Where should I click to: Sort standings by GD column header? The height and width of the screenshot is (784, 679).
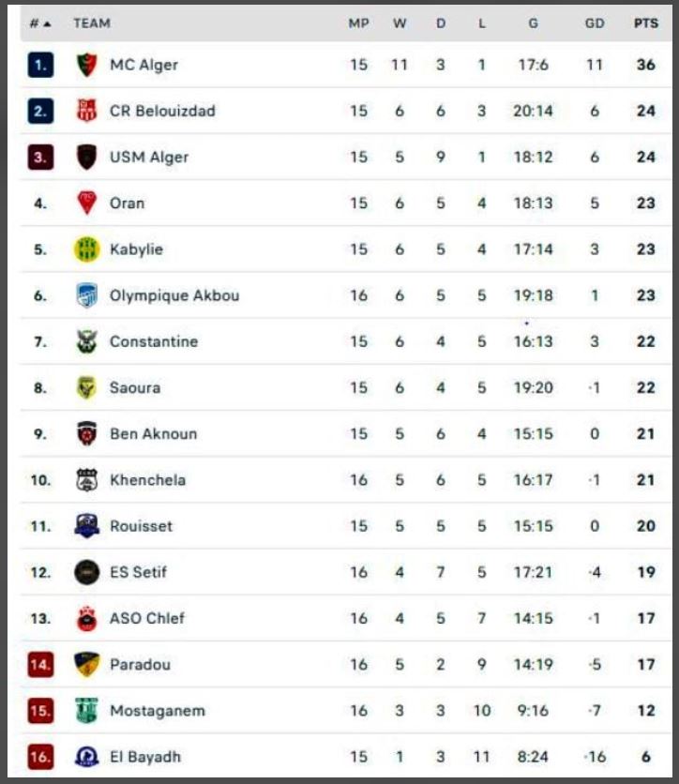595,23
